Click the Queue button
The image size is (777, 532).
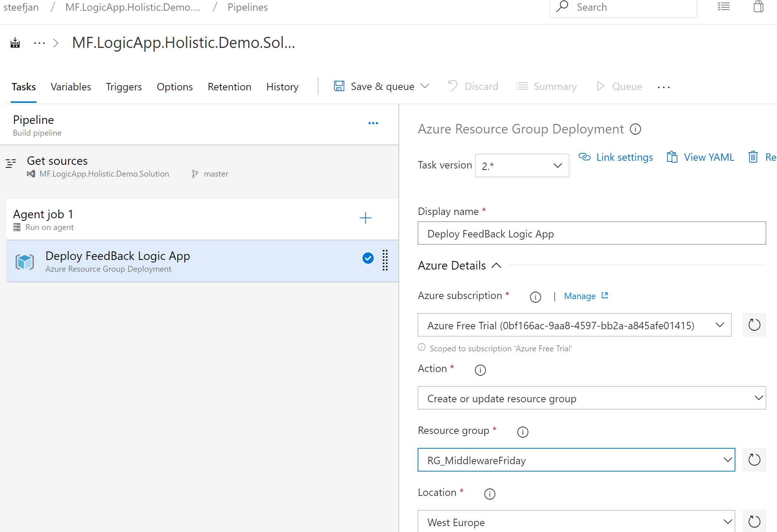(619, 86)
